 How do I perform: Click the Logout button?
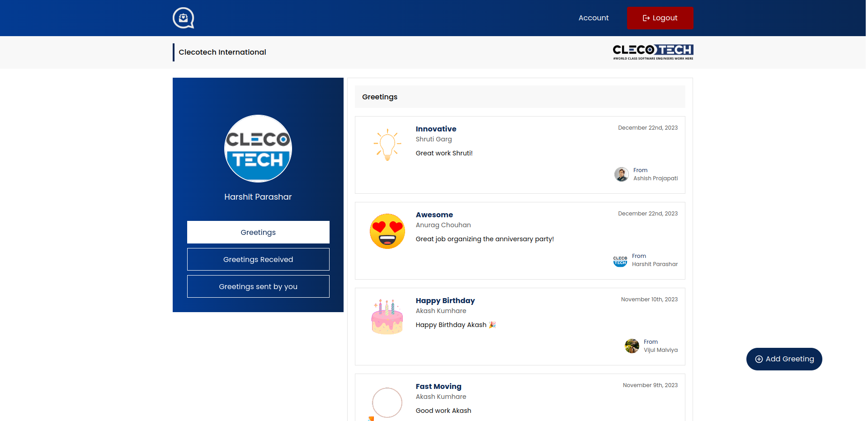click(660, 18)
